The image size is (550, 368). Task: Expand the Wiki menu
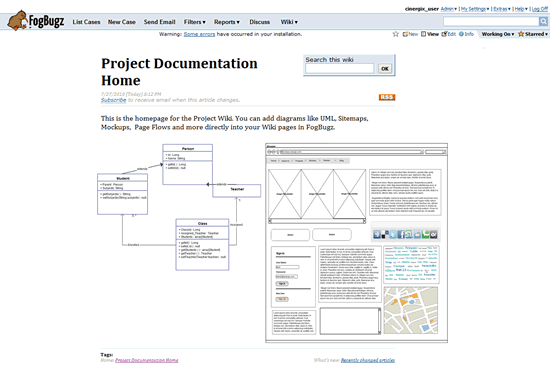pyautogui.click(x=289, y=22)
